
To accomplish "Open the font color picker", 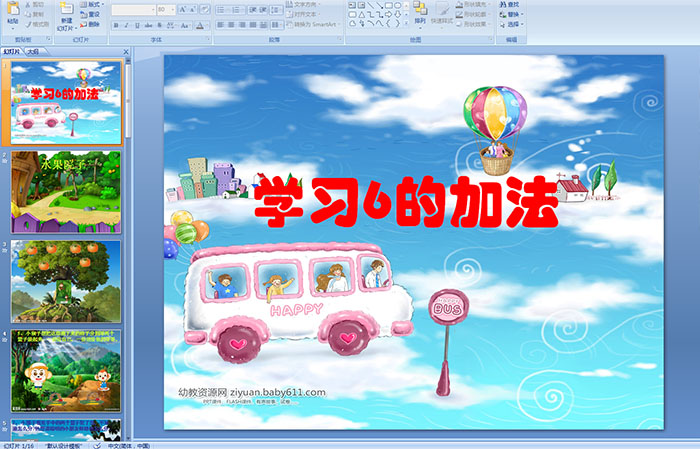I will point(200,25).
